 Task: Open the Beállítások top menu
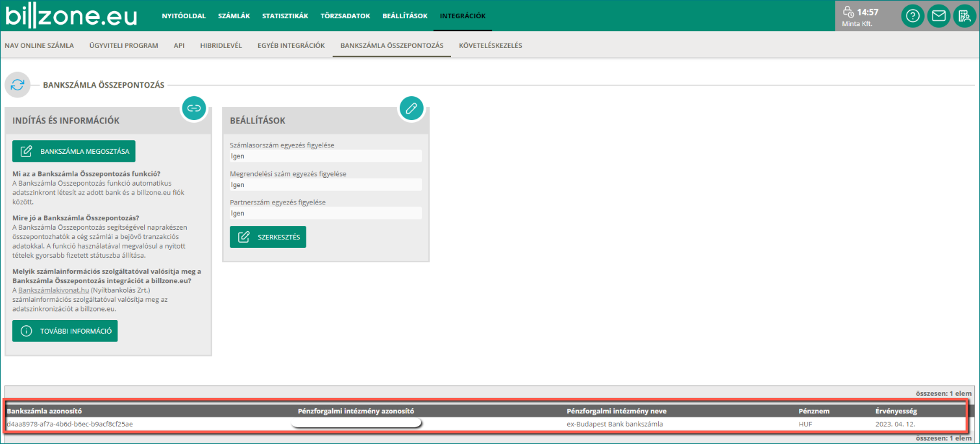click(405, 16)
